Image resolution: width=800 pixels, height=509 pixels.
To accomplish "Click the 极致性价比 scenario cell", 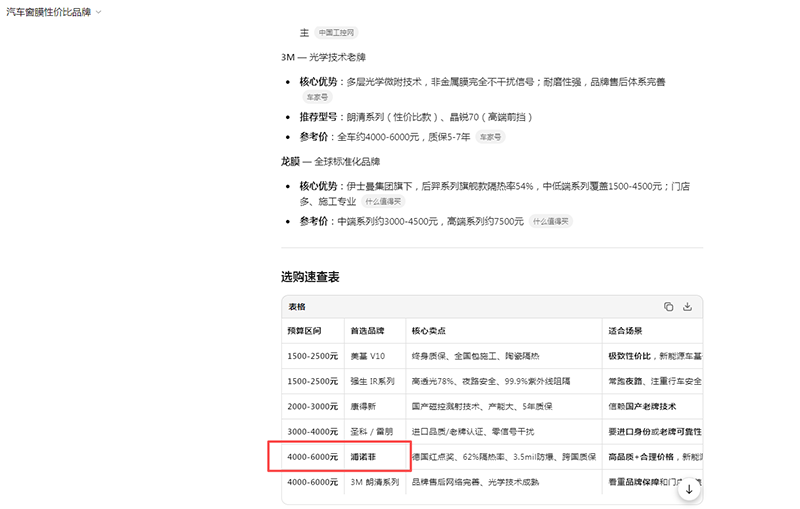I will click(653, 356).
